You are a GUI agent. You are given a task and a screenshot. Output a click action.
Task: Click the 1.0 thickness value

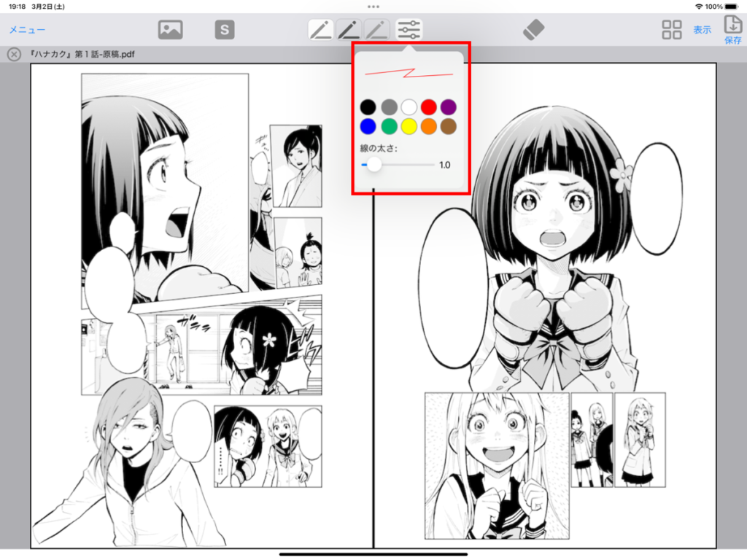coord(444,166)
